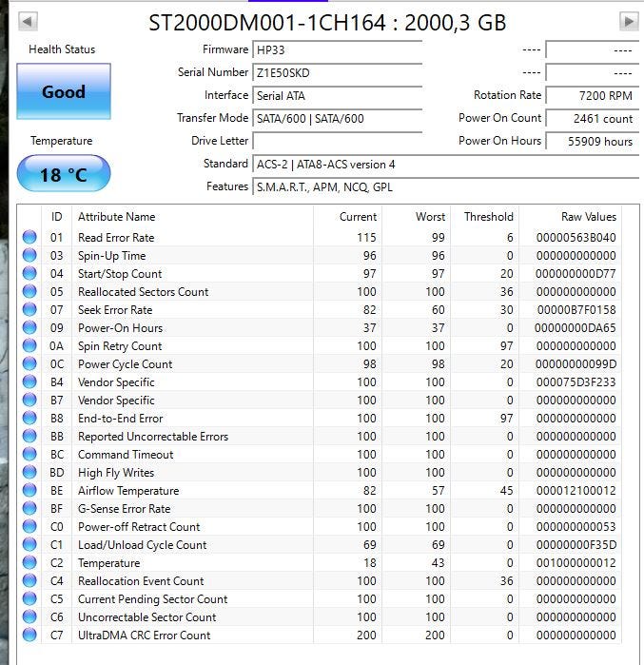
Task: Click the Rotation Rate value 7200 RPM
Action: (x=593, y=96)
